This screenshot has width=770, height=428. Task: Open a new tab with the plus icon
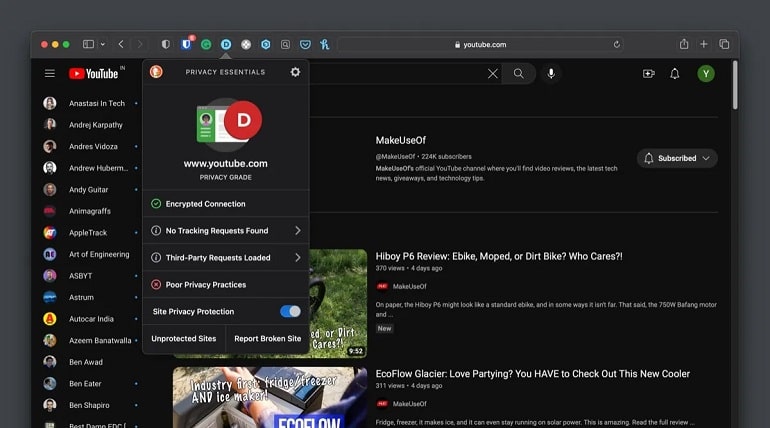pos(704,44)
